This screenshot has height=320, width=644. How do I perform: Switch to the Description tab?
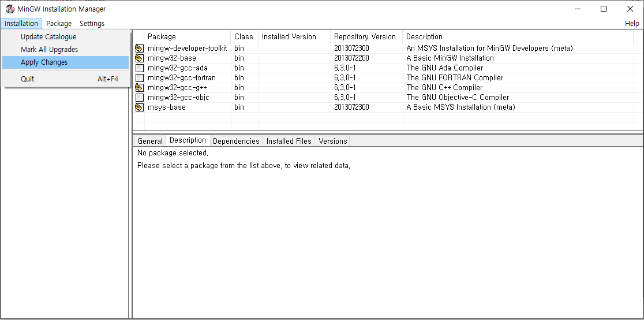click(188, 140)
